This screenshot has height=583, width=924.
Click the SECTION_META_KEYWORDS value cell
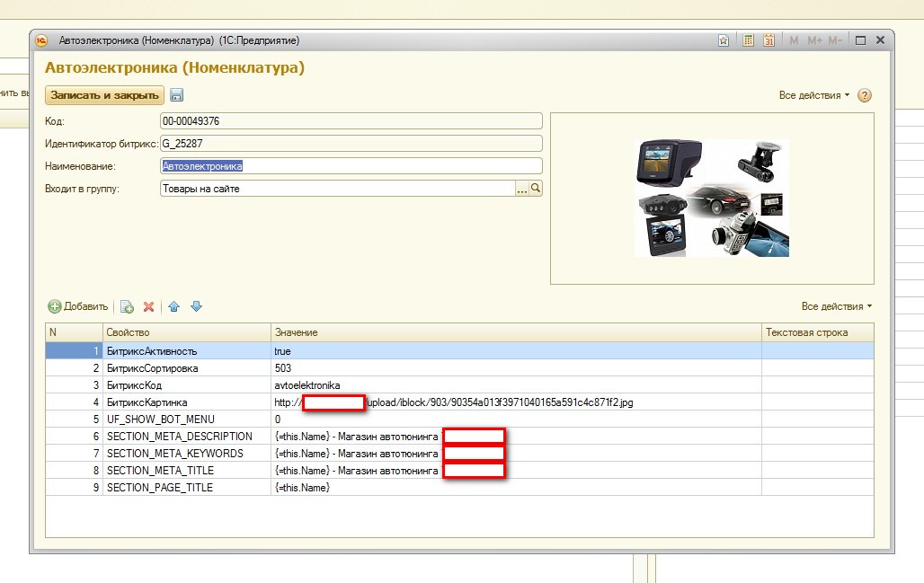[x=516, y=454]
